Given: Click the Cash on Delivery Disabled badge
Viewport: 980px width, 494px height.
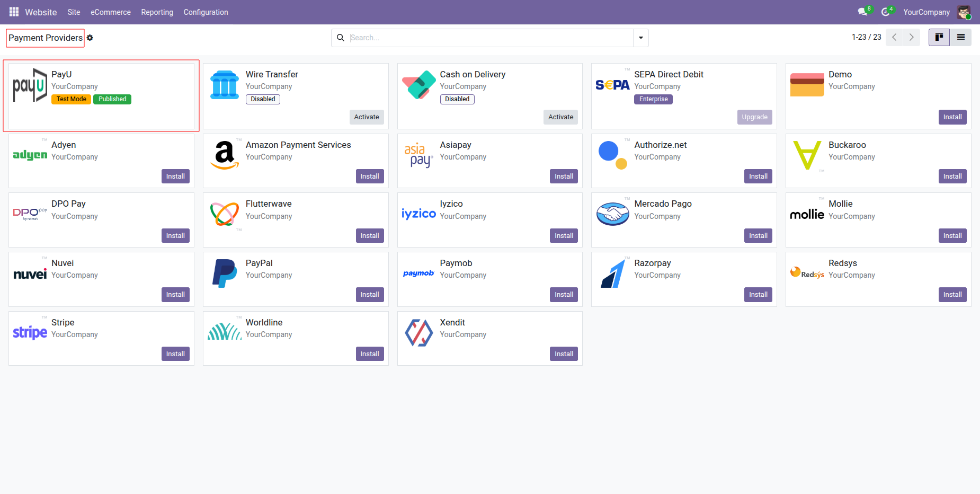Looking at the screenshot, I should pyautogui.click(x=457, y=99).
